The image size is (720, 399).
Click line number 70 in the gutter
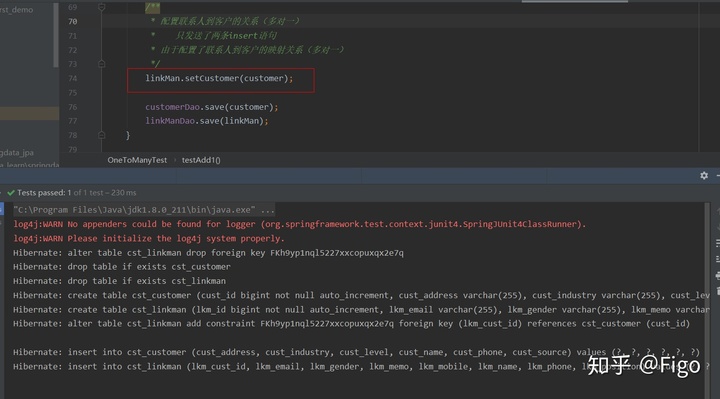pyautogui.click(x=73, y=22)
